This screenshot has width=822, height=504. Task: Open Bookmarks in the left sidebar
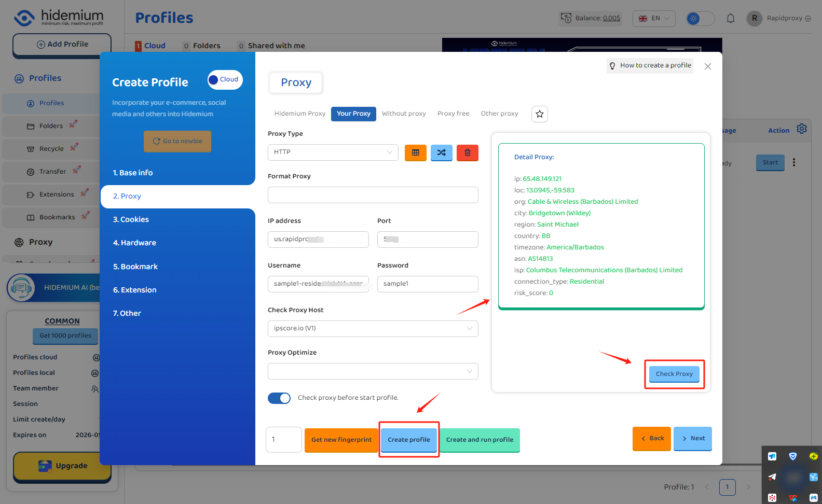pyautogui.click(x=51, y=217)
